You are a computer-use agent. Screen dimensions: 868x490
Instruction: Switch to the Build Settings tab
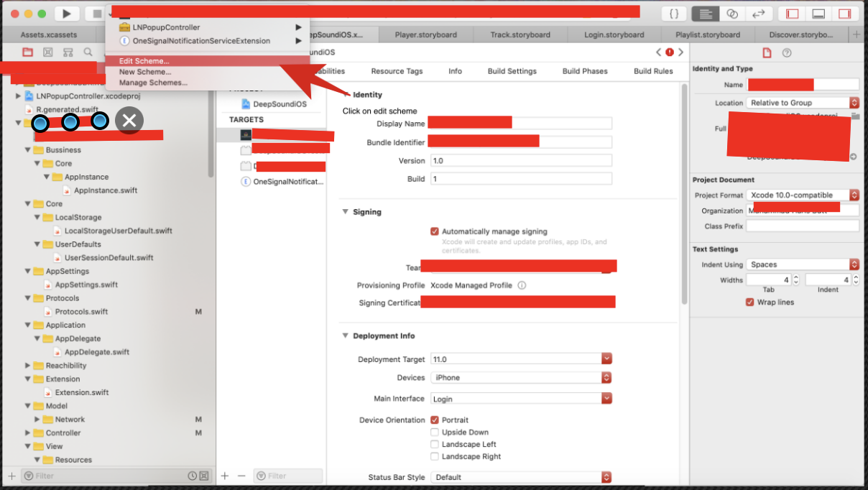pos(512,71)
